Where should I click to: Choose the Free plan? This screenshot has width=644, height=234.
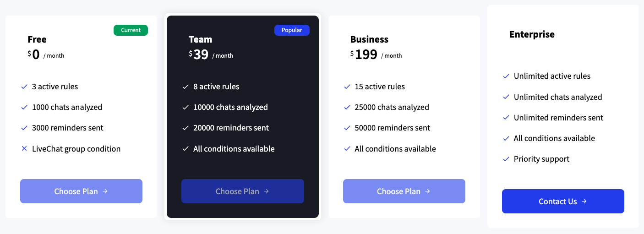tap(81, 191)
